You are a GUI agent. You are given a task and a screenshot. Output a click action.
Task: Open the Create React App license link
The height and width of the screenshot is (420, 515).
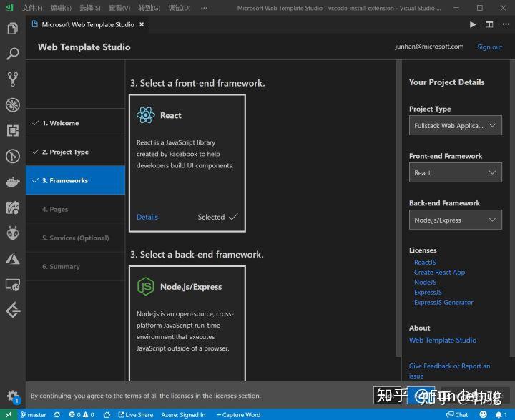pos(439,273)
